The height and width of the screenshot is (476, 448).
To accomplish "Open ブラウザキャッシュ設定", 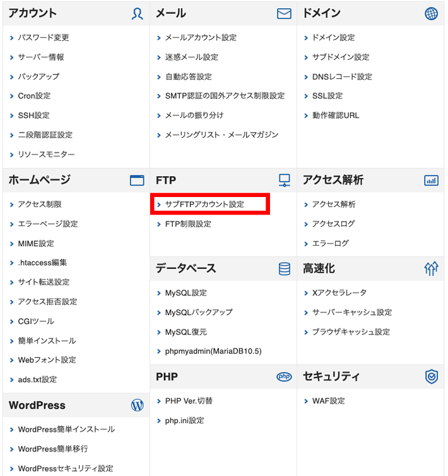I will (x=351, y=332).
